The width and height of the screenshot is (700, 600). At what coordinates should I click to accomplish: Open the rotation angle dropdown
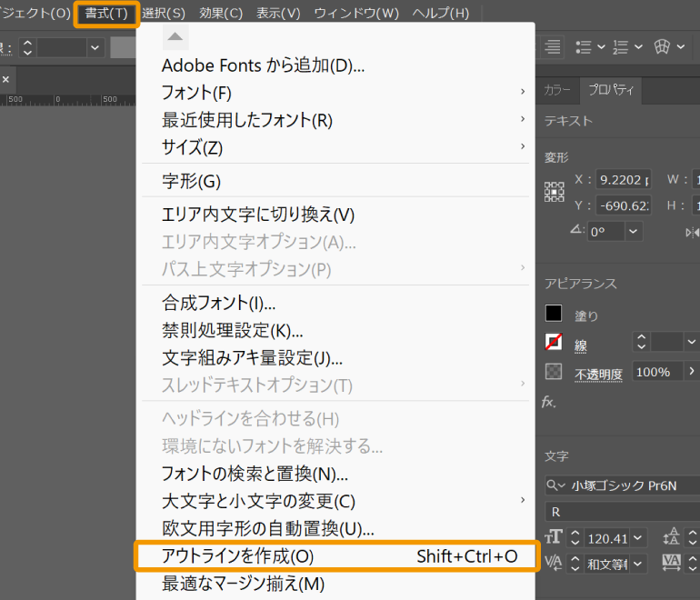click(633, 232)
